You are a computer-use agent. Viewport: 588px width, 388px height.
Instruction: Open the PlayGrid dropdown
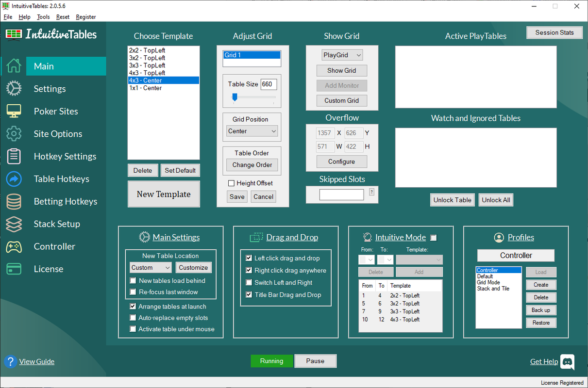342,55
